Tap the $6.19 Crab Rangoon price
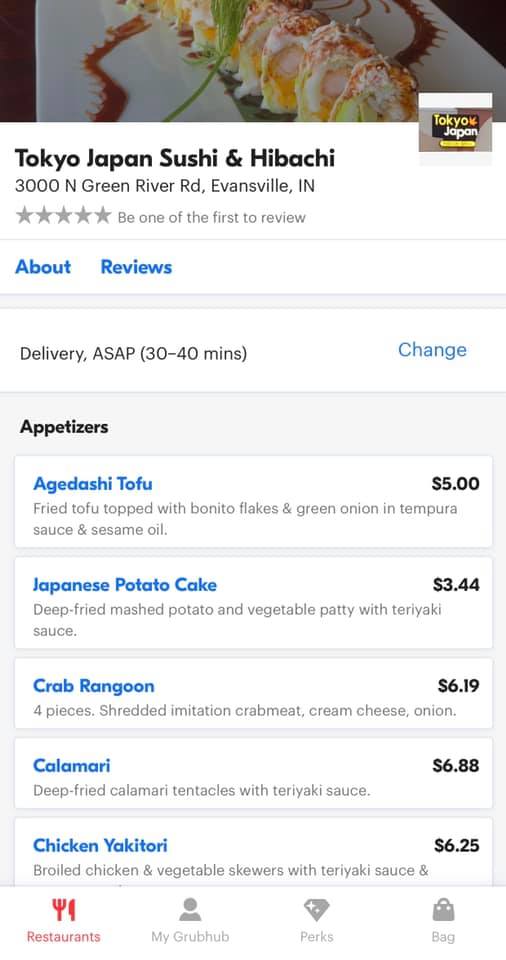The width and height of the screenshot is (506, 960). pos(458,686)
